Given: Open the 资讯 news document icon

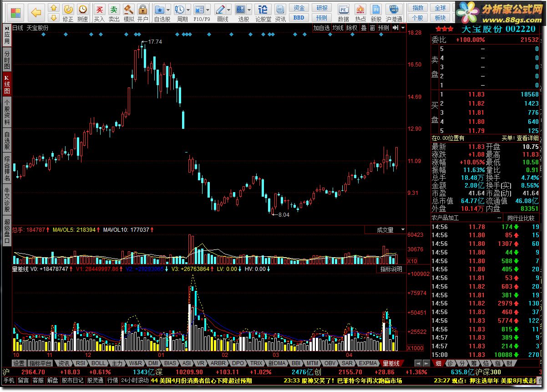Looking at the screenshot, I should [x=280, y=13].
